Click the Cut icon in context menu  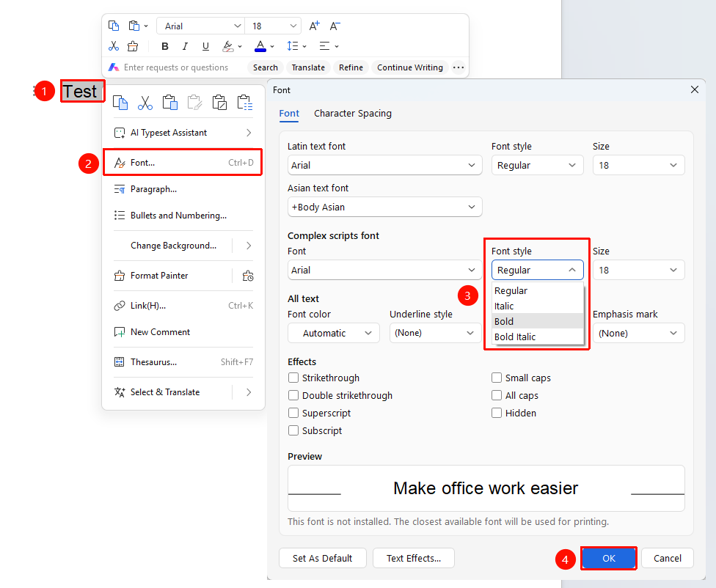coord(145,103)
